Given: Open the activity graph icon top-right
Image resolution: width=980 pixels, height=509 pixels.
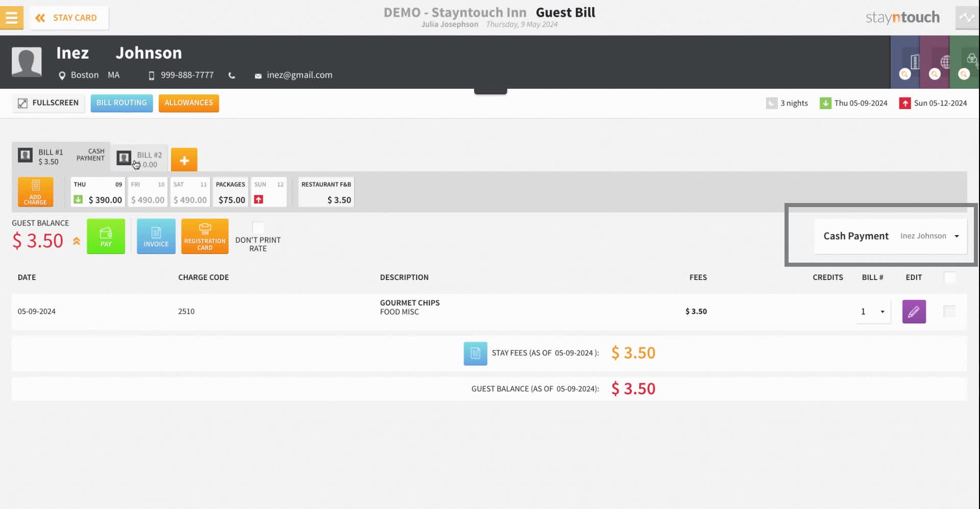Looking at the screenshot, I should [967, 18].
